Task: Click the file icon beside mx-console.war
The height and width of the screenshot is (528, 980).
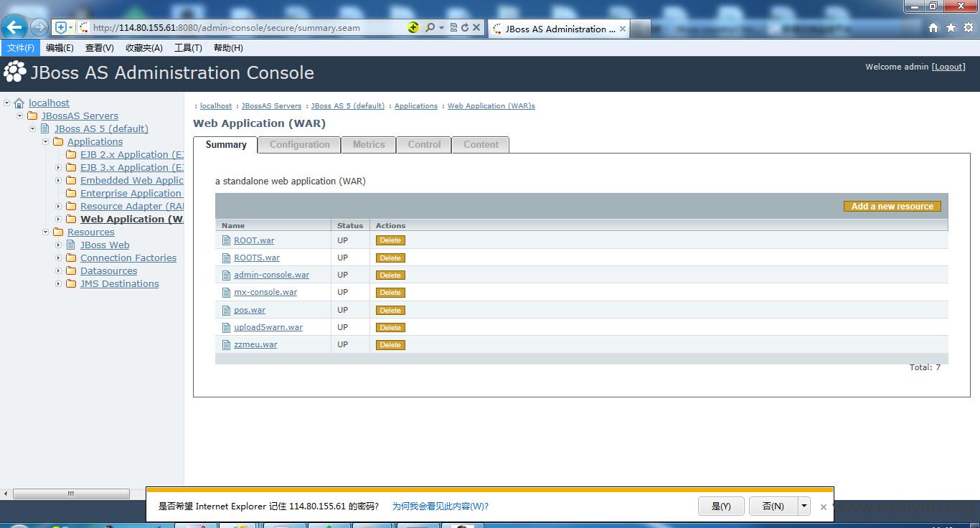Action: pyautogui.click(x=227, y=293)
